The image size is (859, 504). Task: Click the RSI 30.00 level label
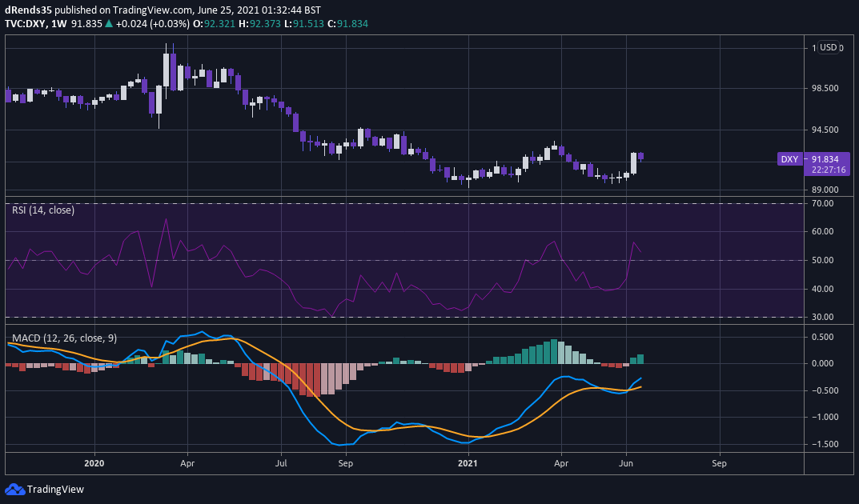(822, 318)
